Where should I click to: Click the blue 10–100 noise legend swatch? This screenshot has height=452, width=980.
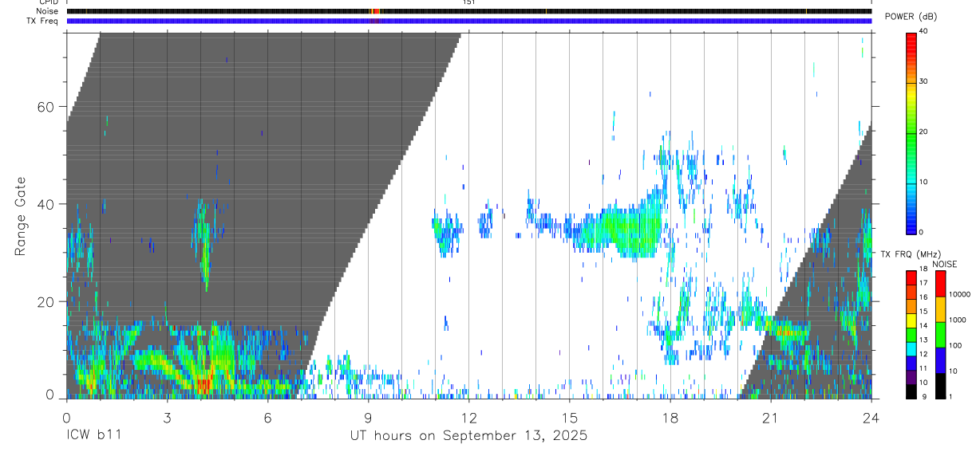click(940, 360)
